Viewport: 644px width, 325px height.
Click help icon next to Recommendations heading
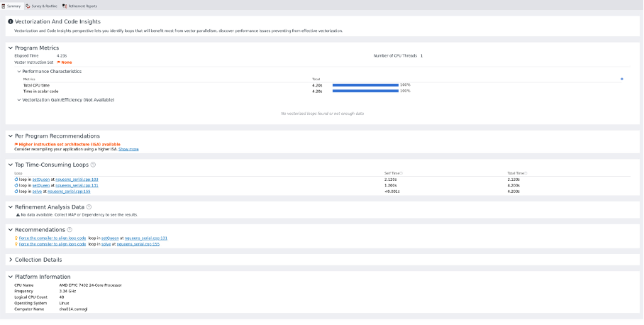point(70,230)
